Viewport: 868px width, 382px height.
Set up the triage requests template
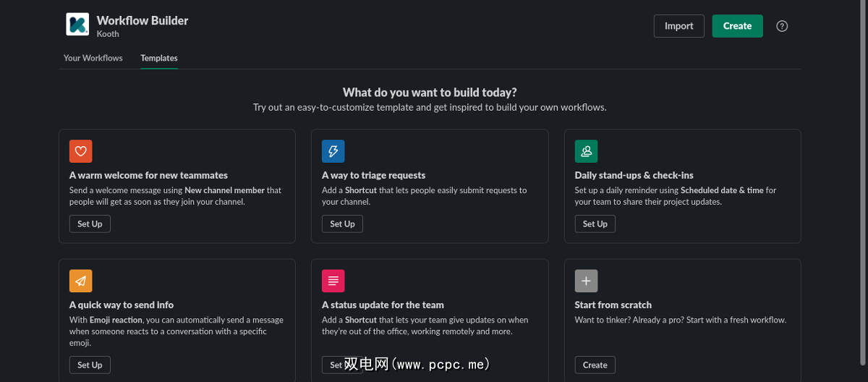click(342, 224)
